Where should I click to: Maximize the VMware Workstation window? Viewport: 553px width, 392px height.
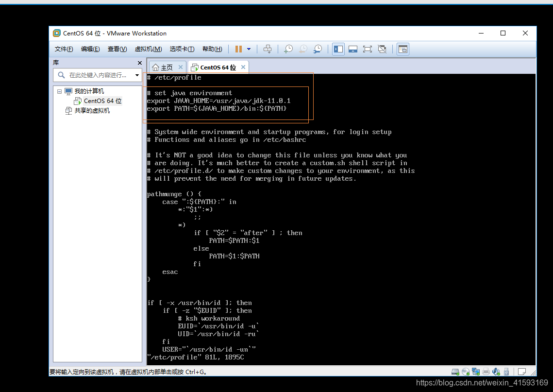pos(503,33)
